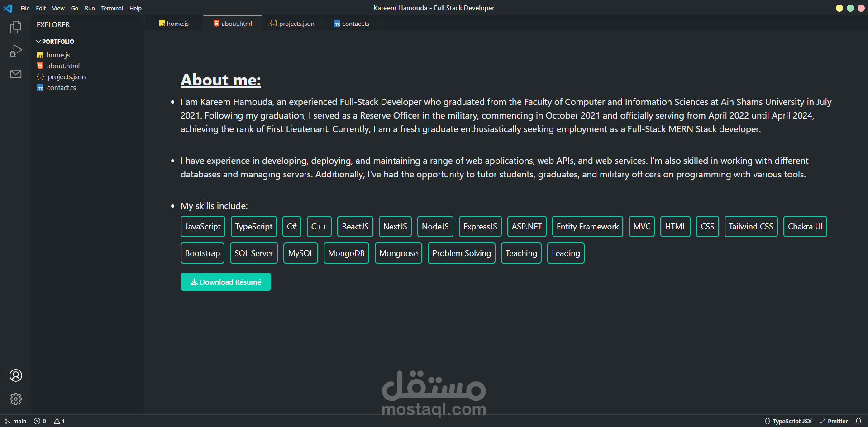Click the SQL Server skill tag
The height and width of the screenshot is (427, 868).
[254, 253]
